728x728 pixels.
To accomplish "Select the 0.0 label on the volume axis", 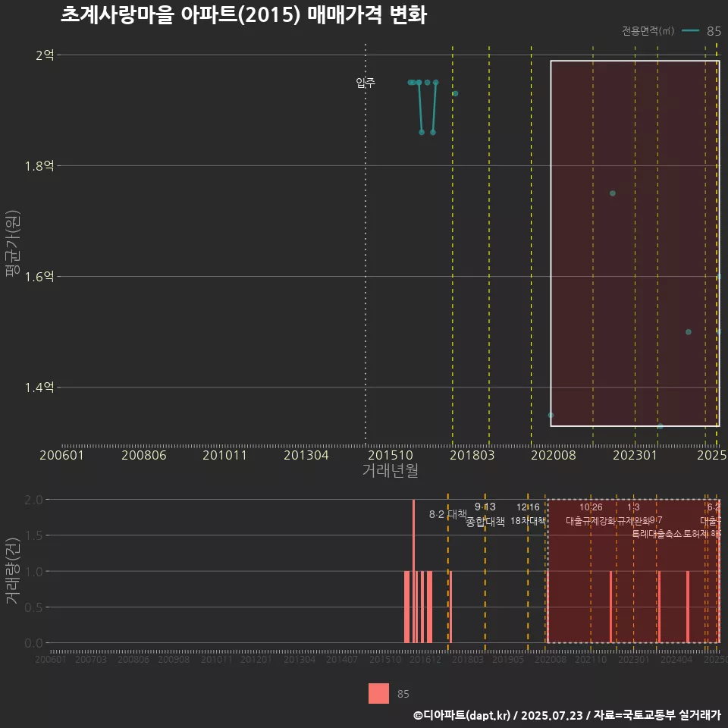I will [33, 643].
